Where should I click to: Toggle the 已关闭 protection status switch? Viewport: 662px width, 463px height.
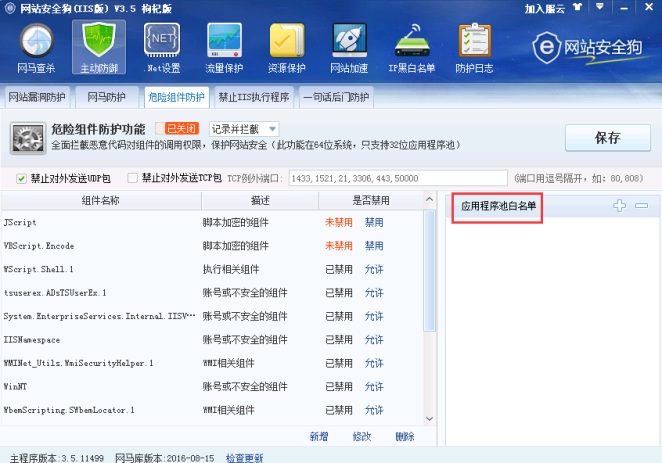point(182,129)
